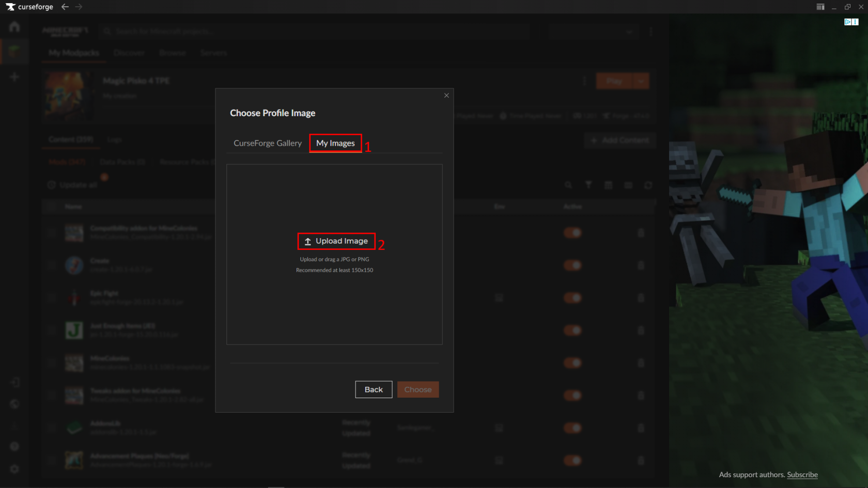The width and height of the screenshot is (868, 488).
Task: Click the Back button in the dialog
Action: (x=374, y=389)
